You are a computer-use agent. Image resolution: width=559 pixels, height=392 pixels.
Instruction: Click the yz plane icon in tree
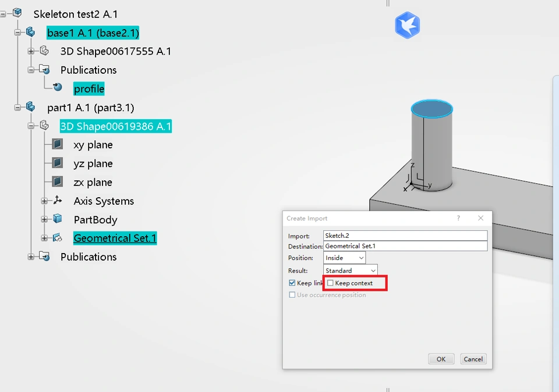point(57,163)
